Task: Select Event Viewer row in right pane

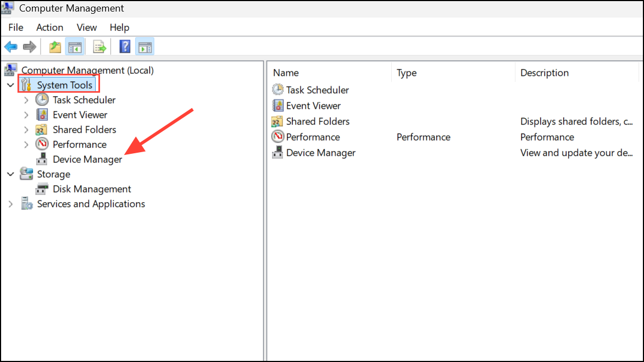Action: tap(313, 105)
